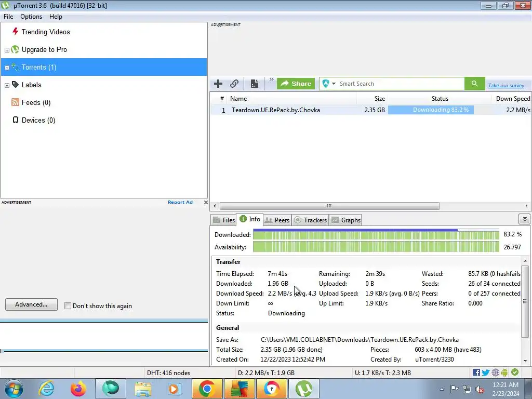Expand the Labels tree node
532x399 pixels.
tap(7, 86)
